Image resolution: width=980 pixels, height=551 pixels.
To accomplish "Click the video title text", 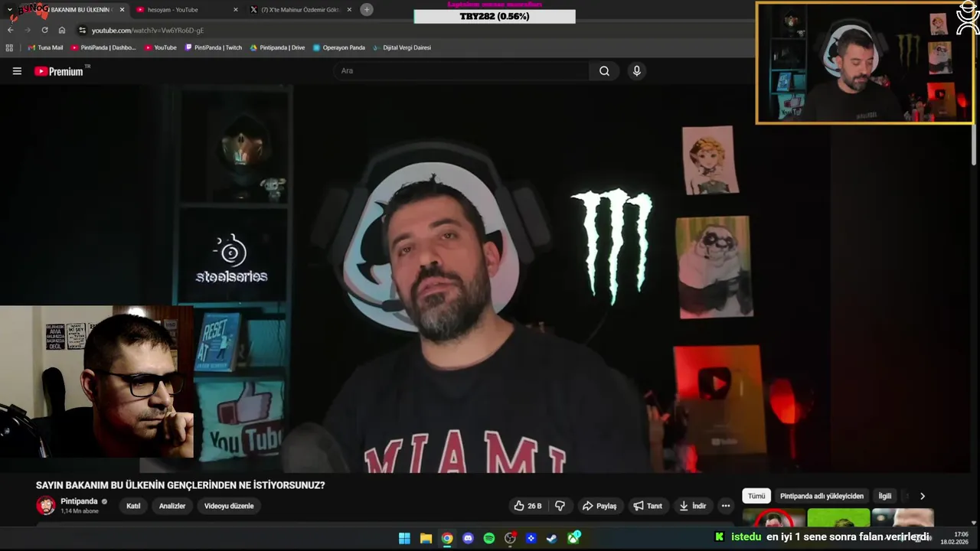I will click(x=180, y=485).
